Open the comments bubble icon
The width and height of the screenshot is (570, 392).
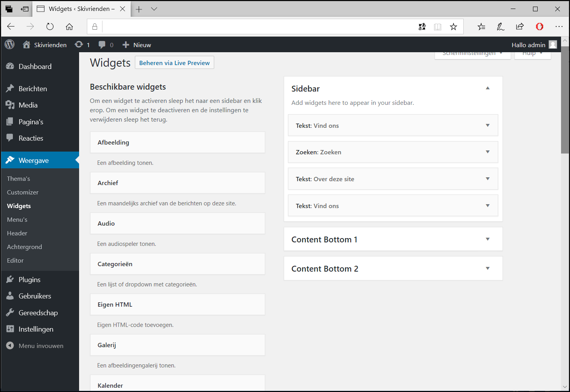pos(102,45)
